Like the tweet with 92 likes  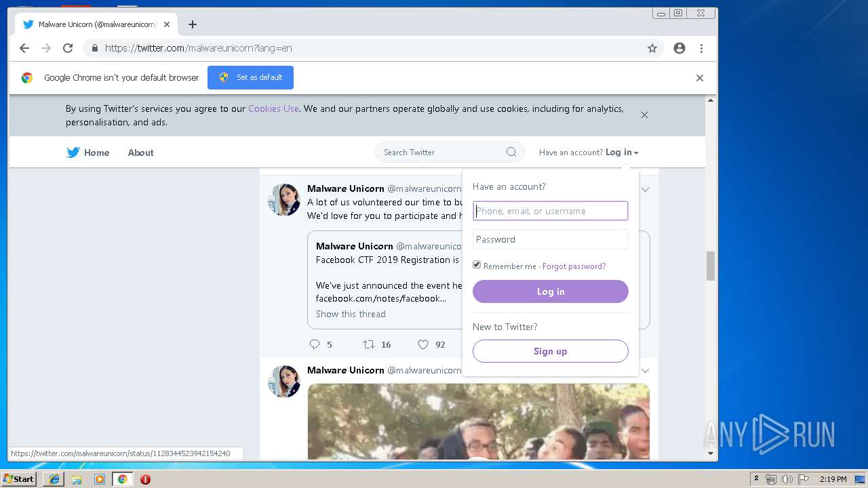click(423, 344)
